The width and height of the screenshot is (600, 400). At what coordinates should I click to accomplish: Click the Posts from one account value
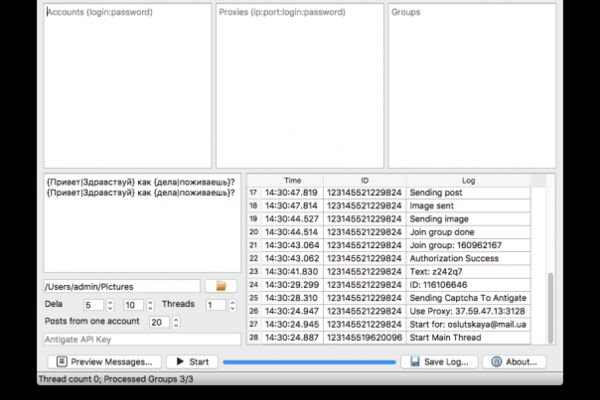(x=159, y=322)
